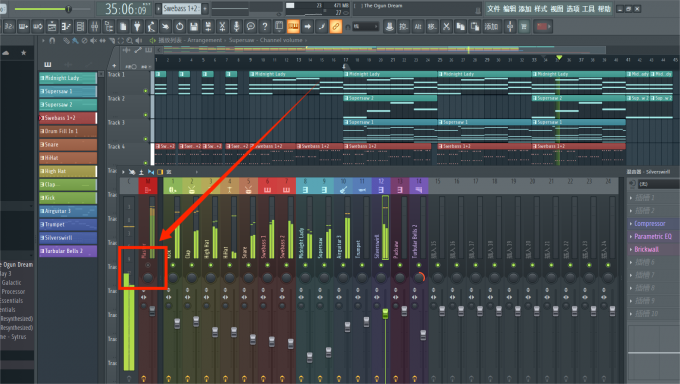Click the channel rack toolbar icon
This screenshot has height=384, width=680.
tap(80, 27)
